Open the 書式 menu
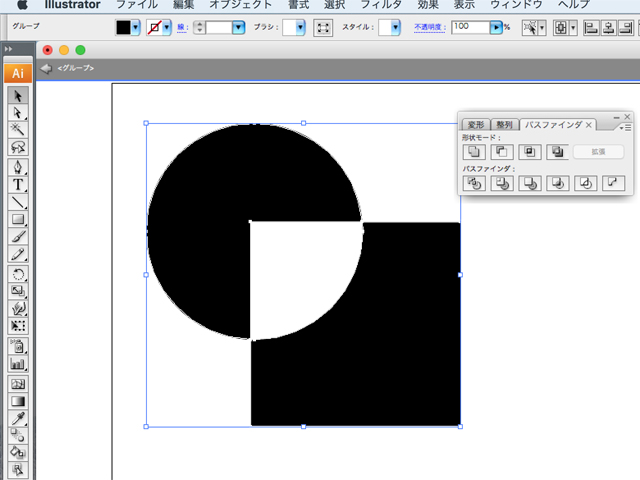 (298, 4)
